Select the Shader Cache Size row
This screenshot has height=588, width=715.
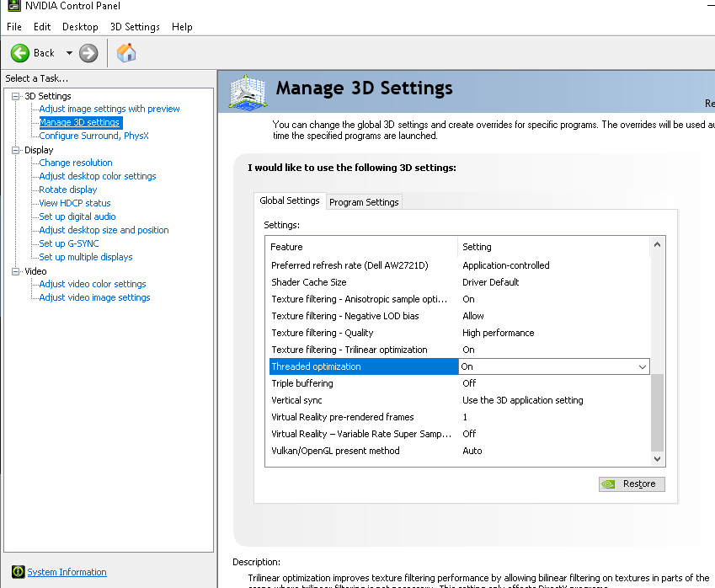[x=459, y=282]
